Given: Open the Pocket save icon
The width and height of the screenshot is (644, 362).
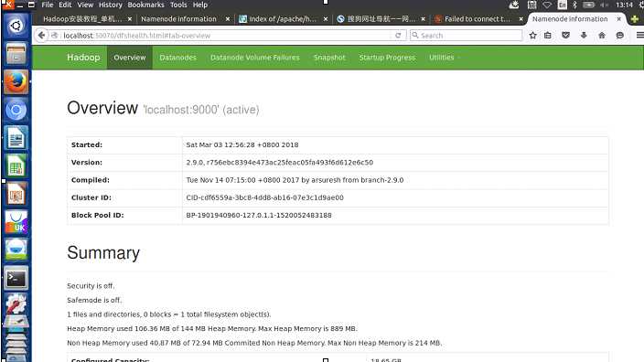Looking at the screenshot, I should click(x=565, y=36).
